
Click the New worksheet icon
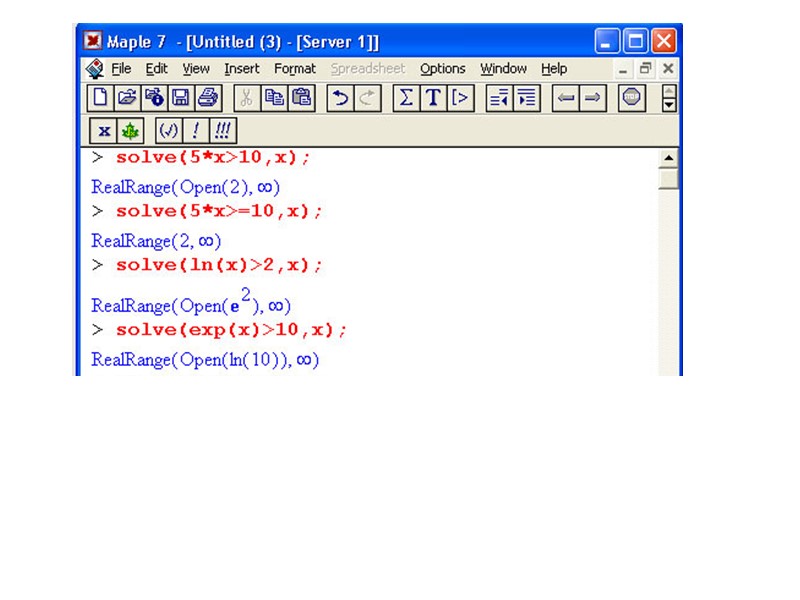pos(100,97)
